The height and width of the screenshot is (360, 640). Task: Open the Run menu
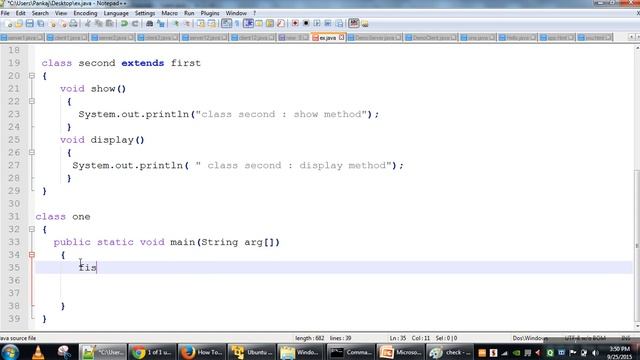[189, 13]
